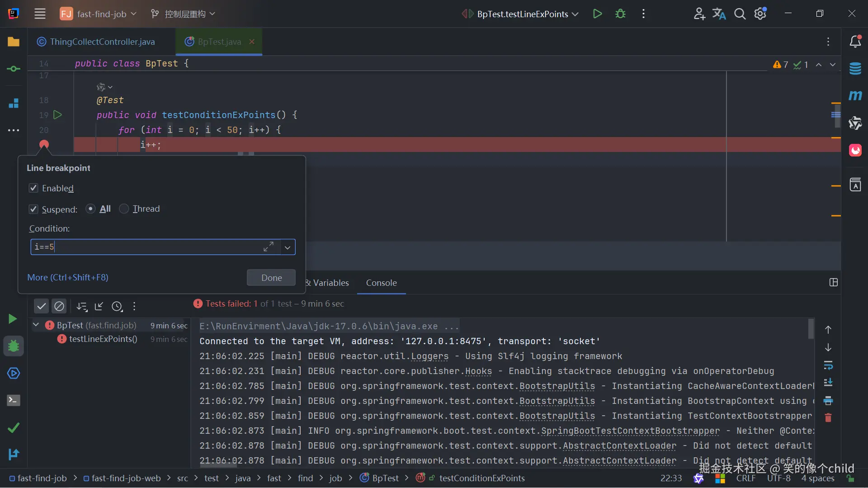Print console output icon
This screenshot has height=488, width=868.
(x=828, y=400)
